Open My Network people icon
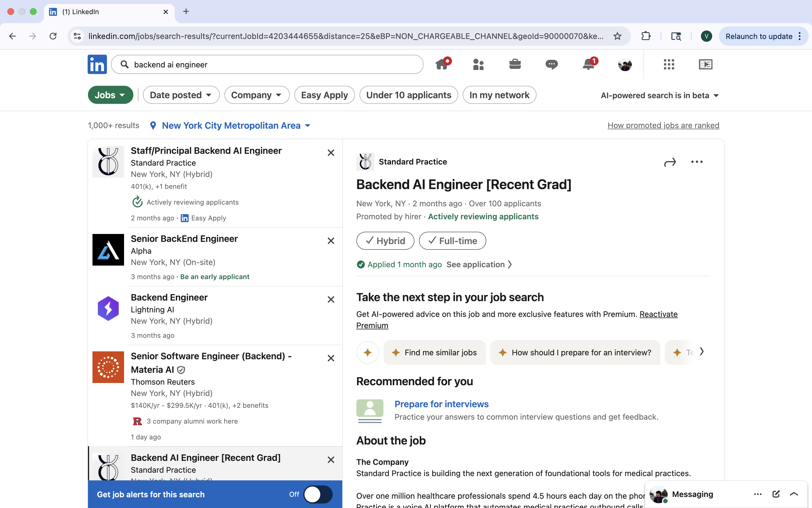This screenshot has width=812, height=508. (478, 64)
